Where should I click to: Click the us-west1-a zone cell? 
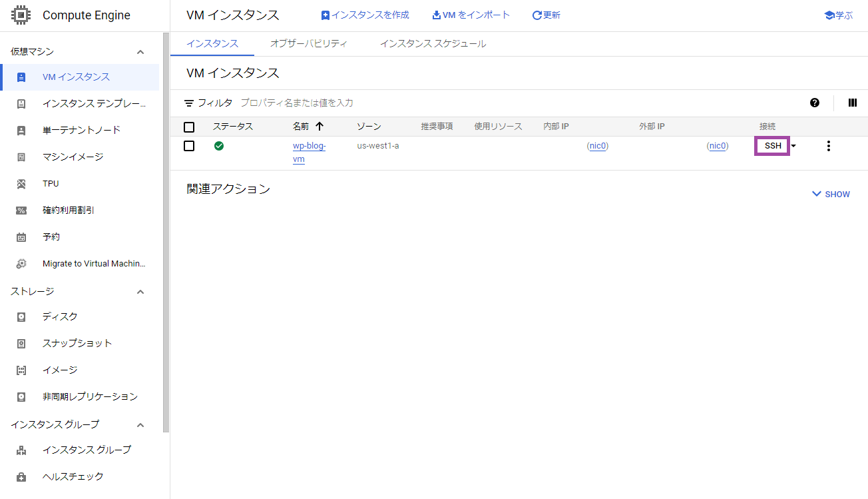(378, 146)
